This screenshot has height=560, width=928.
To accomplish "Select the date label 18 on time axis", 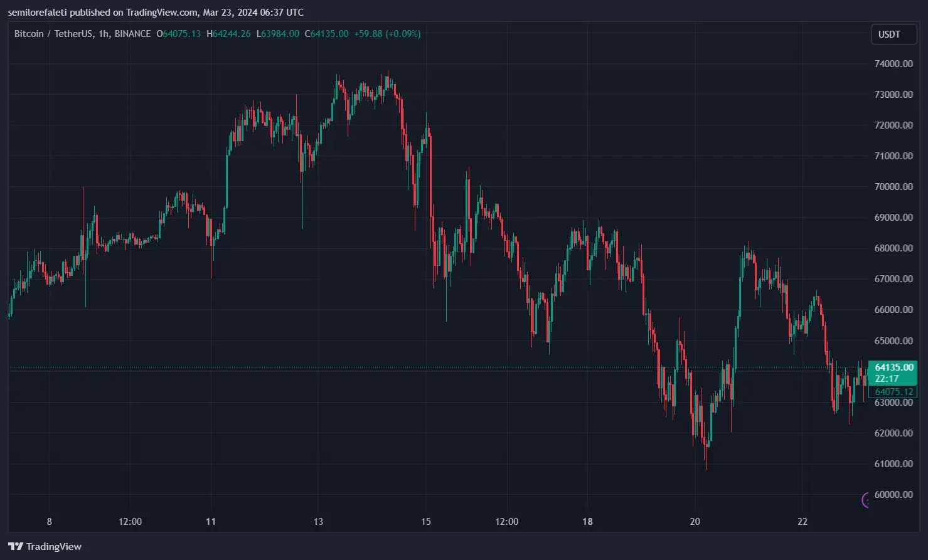I will point(587,521).
